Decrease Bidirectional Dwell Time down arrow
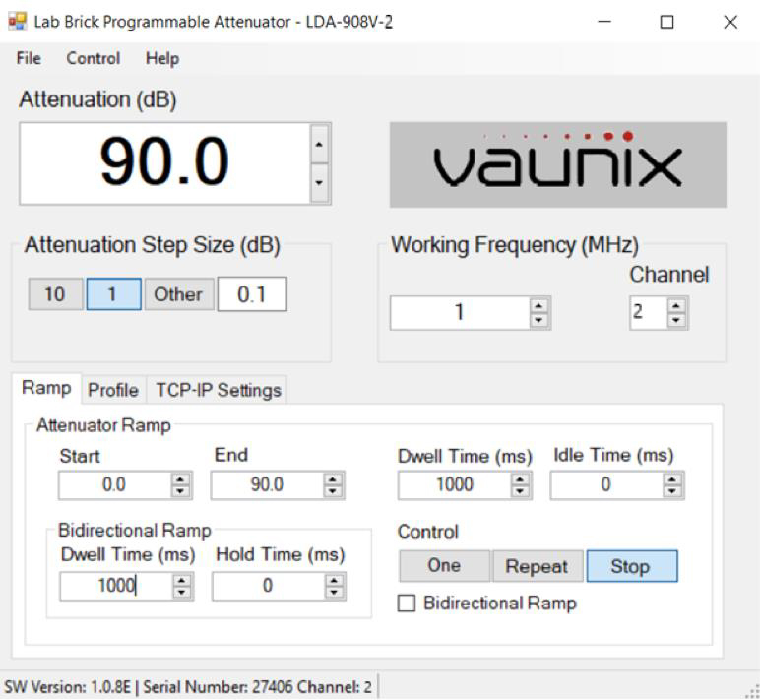Viewport: 760px width, 700px height. click(x=182, y=593)
